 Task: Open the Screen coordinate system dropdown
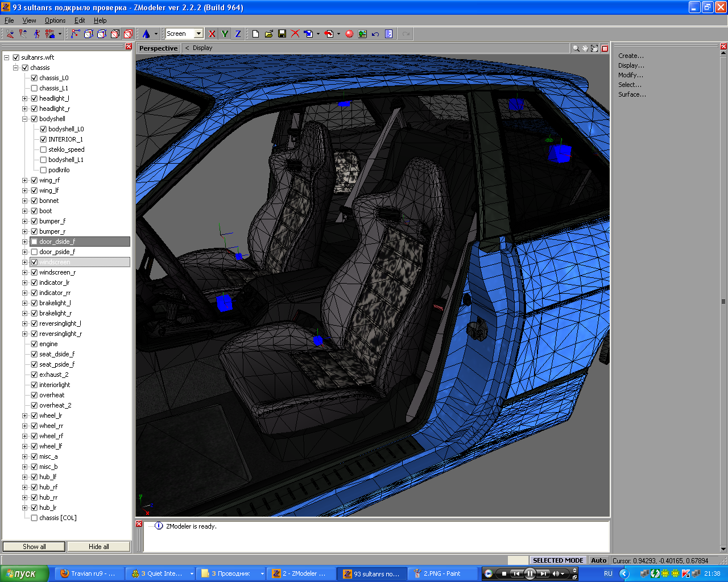coord(198,34)
